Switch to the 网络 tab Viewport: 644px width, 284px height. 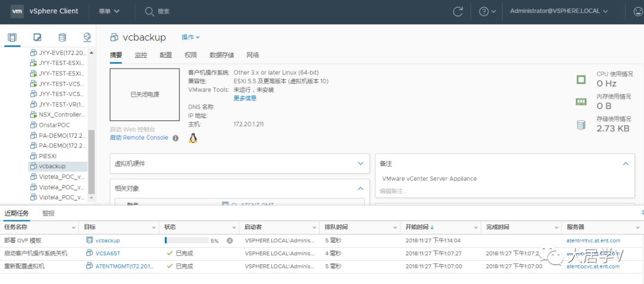pos(253,55)
